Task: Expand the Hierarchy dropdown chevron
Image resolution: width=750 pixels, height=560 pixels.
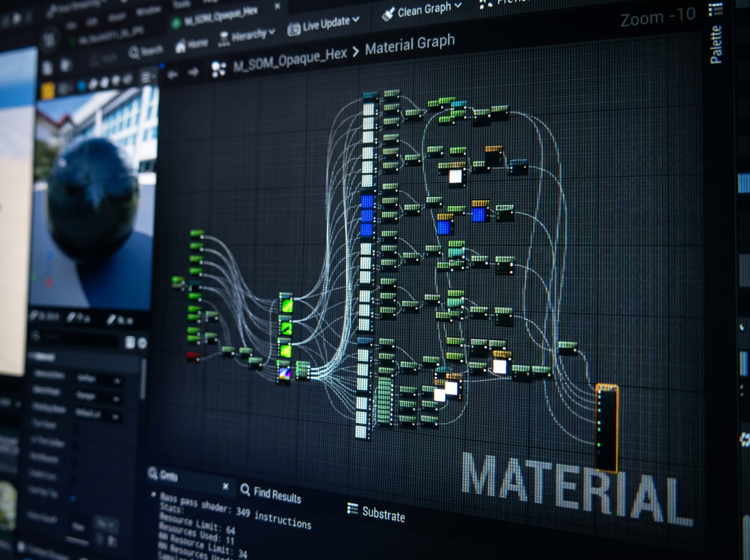Action: coord(272,32)
